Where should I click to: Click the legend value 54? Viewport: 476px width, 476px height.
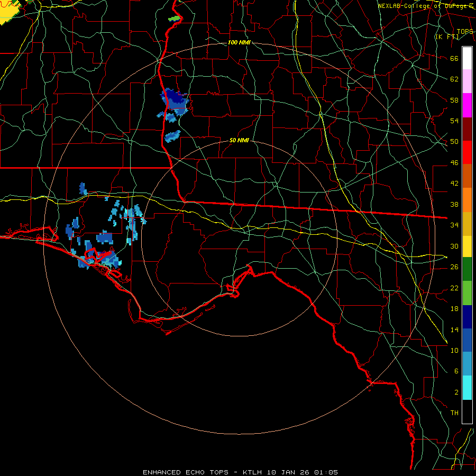pyautogui.click(x=454, y=121)
